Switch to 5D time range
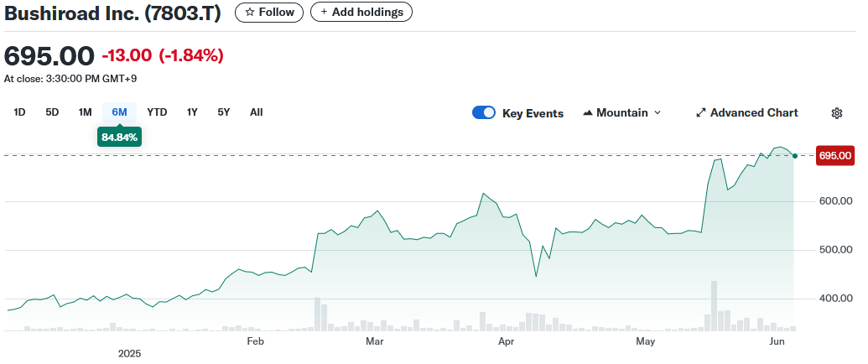868x364 pixels. [x=52, y=112]
